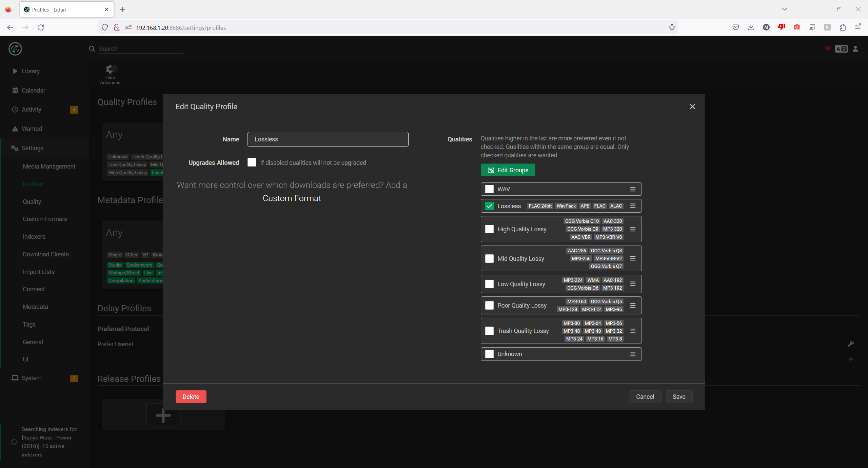
Task: Enable the WAV quality checkbox
Action: pyautogui.click(x=489, y=189)
